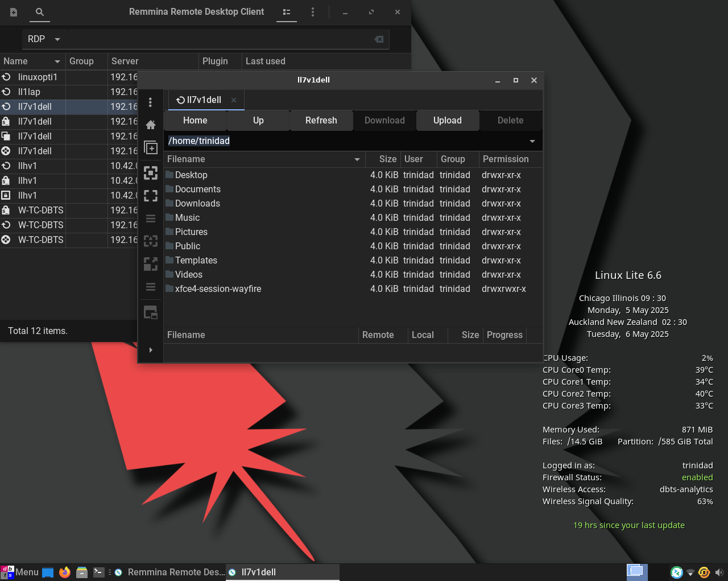Select the Videos folder
728x581 pixels.
pos(353,275)
